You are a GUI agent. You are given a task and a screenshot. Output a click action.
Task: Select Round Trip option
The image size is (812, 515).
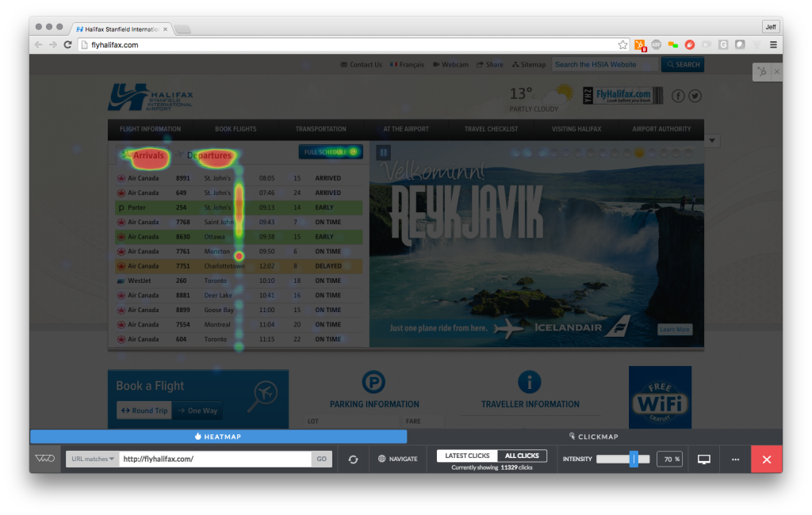[x=144, y=410]
